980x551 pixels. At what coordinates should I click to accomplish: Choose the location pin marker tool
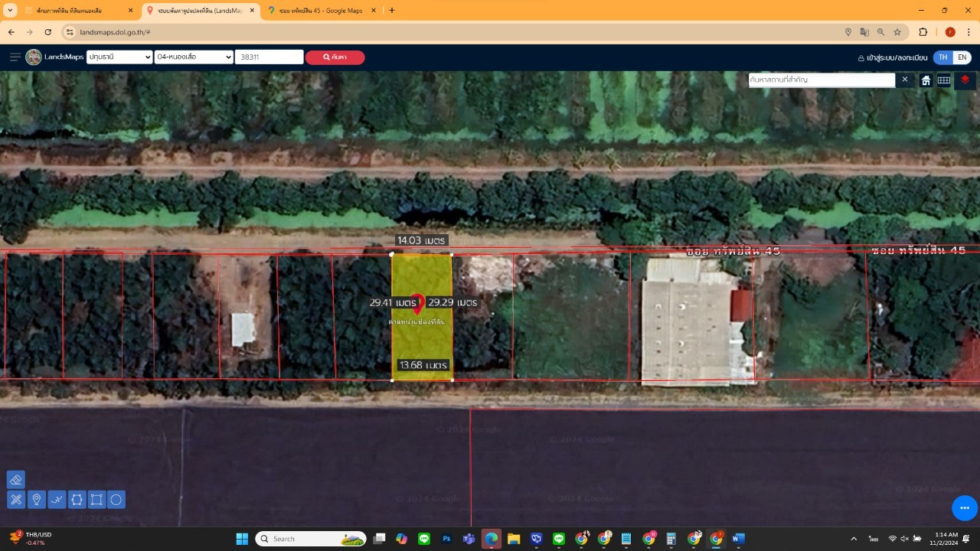[36, 500]
